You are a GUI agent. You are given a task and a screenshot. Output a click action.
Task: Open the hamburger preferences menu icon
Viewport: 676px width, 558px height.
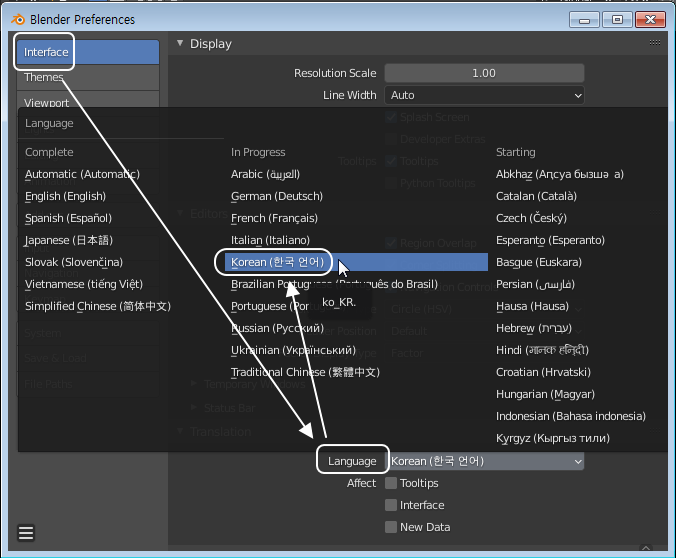pyautogui.click(x=26, y=533)
